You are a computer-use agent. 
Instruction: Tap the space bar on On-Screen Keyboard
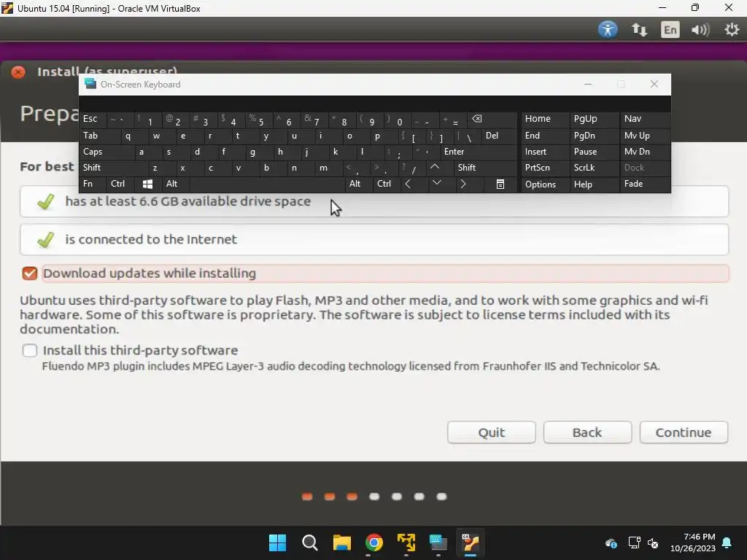[x=267, y=184]
